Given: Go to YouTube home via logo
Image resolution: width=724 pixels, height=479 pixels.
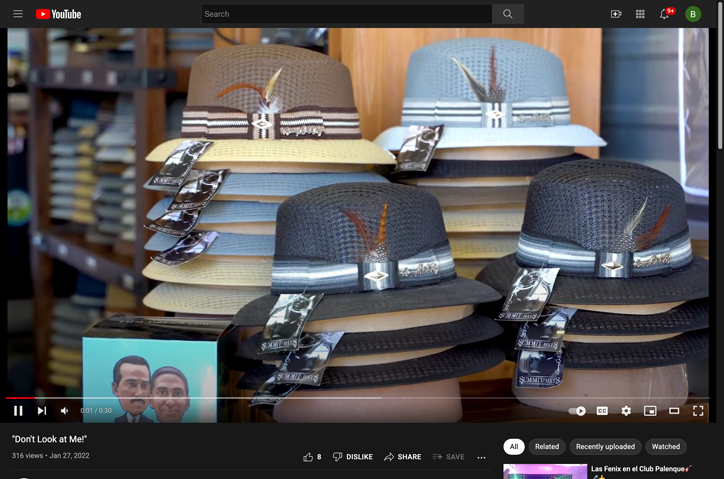Looking at the screenshot, I should 59,14.
